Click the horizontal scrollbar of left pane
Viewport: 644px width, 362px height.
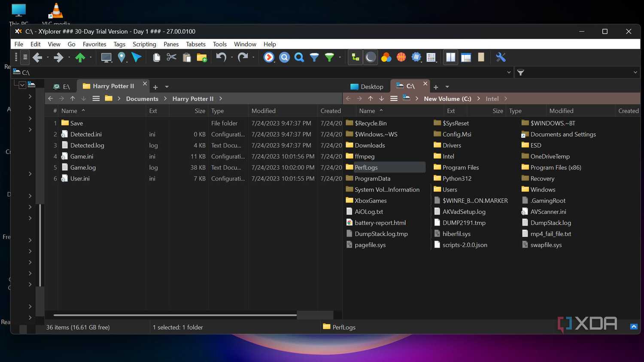point(172,315)
